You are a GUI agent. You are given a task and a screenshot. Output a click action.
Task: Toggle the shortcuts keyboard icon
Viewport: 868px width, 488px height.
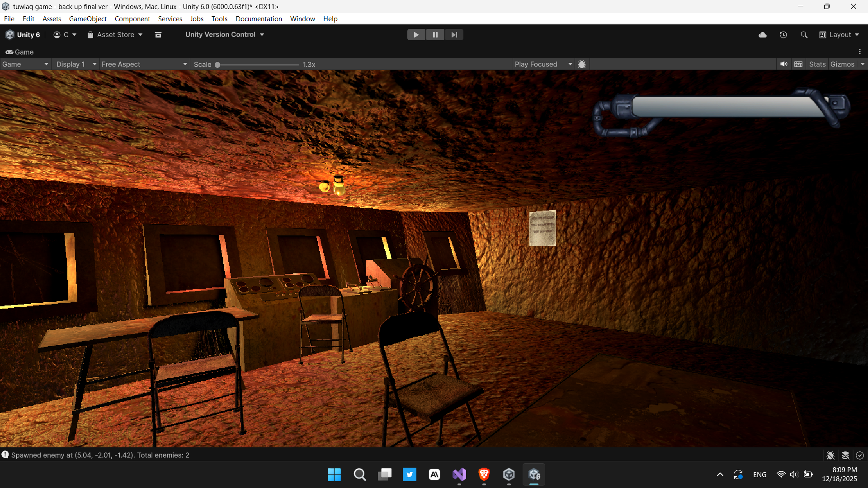(x=798, y=64)
